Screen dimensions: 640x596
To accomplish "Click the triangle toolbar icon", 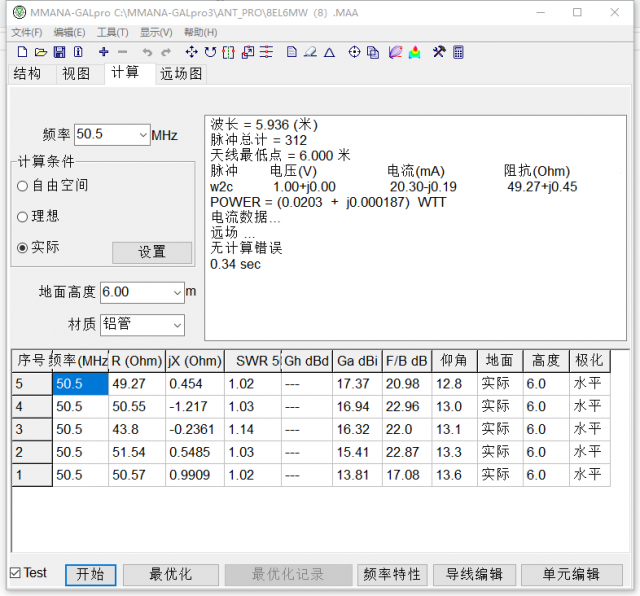I will 329,53.
